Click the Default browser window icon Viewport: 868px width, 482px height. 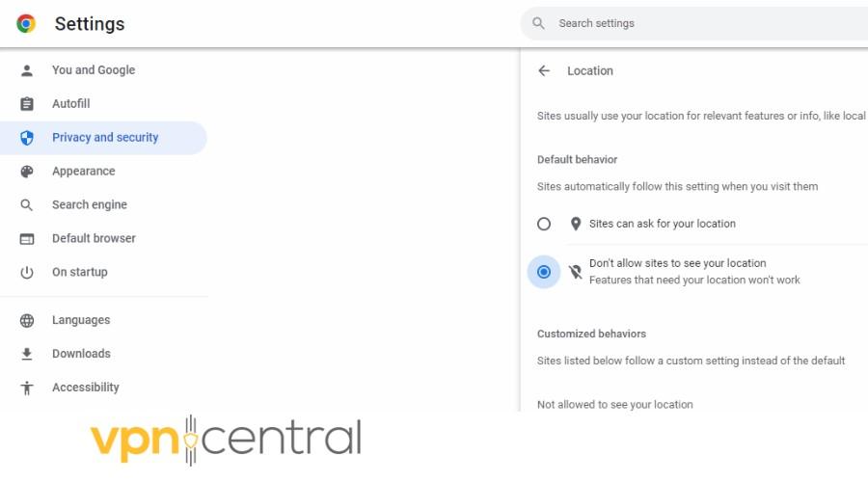[x=27, y=239]
